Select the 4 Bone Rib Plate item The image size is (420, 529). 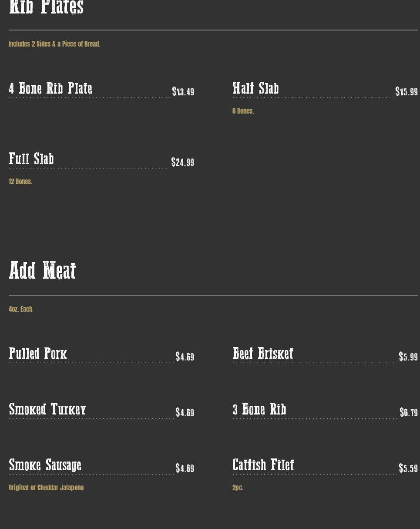tap(50, 88)
